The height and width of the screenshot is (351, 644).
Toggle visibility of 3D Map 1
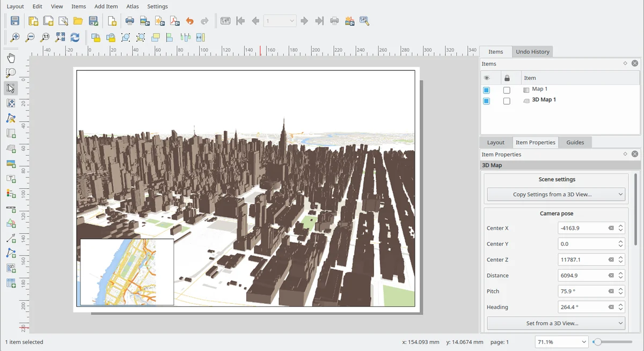click(x=486, y=101)
